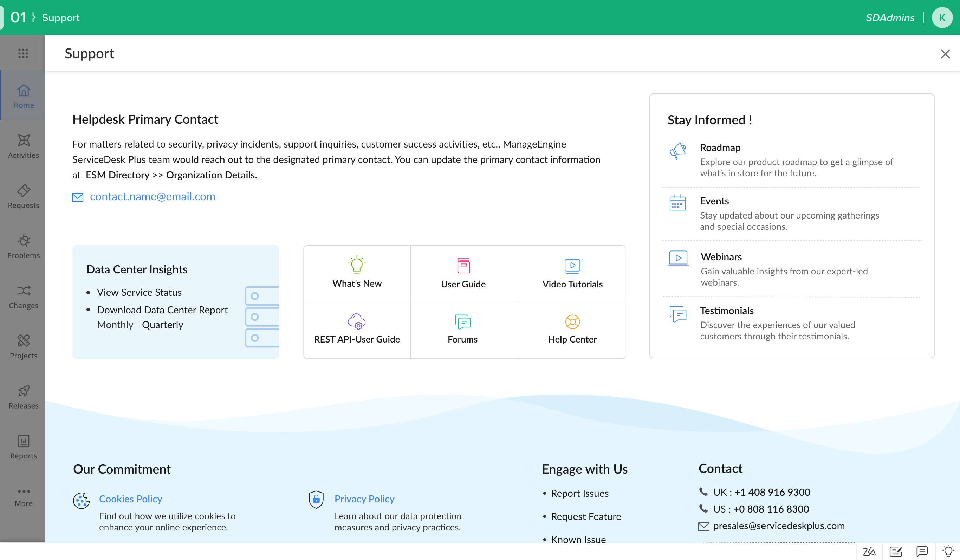The width and height of the screenshot is (960, 560).
Task: Click the Help Center lifebuoy icon
Action: click(x=572, y=322)
